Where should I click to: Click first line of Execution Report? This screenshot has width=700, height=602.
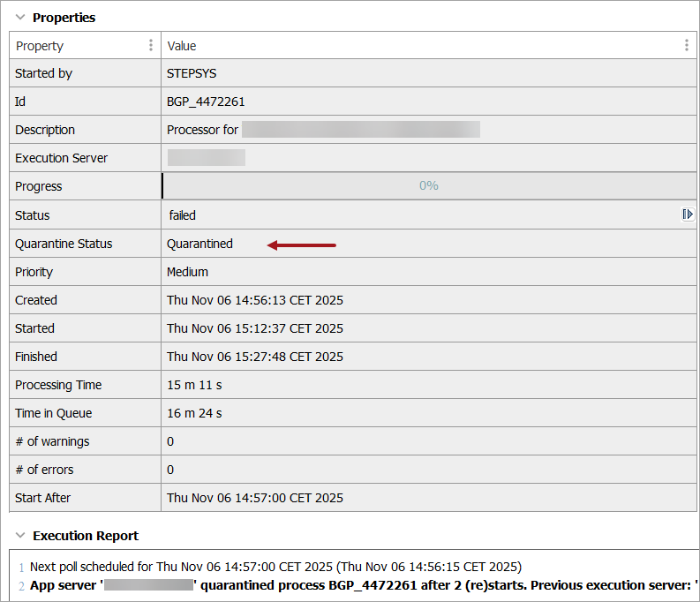[275, 567]
